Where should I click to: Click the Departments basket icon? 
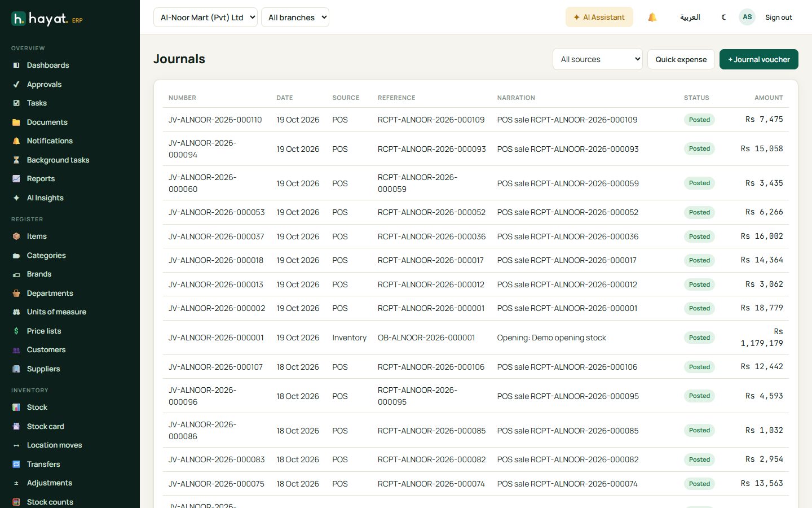16,293
